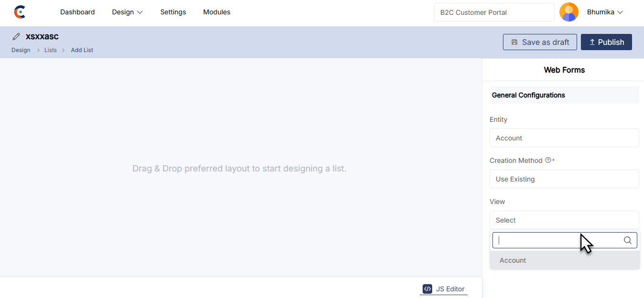Viewport: 644px width, 298px height.
Task: Click the pencil edit icon beside xsxxasc
Action: click(x=16, y=36)
